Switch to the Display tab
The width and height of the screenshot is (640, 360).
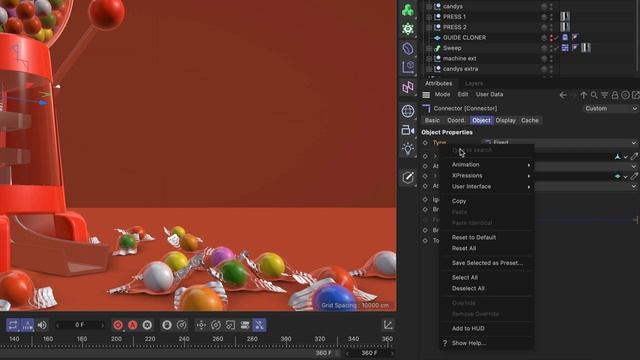pyautogui.click(x=506, y=120)
